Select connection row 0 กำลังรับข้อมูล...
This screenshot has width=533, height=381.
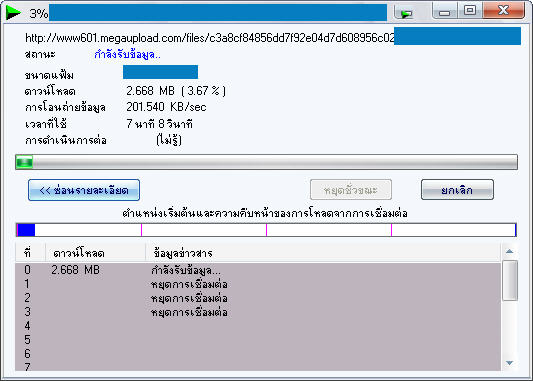[258, 270]
